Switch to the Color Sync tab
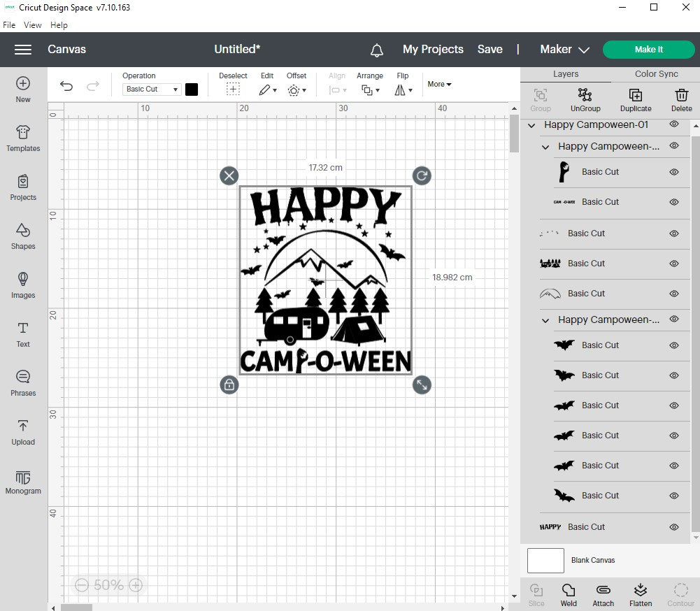The width and height of the screenshot is (700, 611). pyautogui.click(x=655, y=73)
